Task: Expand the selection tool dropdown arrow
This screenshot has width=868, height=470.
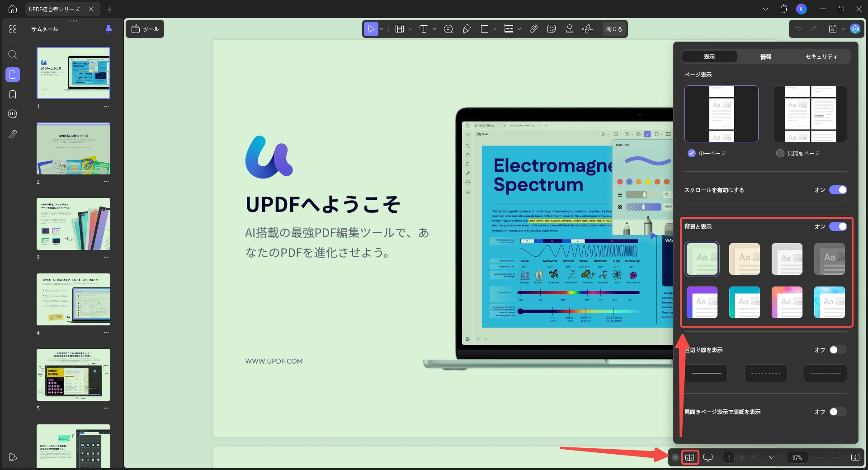Action: [382, 29]
